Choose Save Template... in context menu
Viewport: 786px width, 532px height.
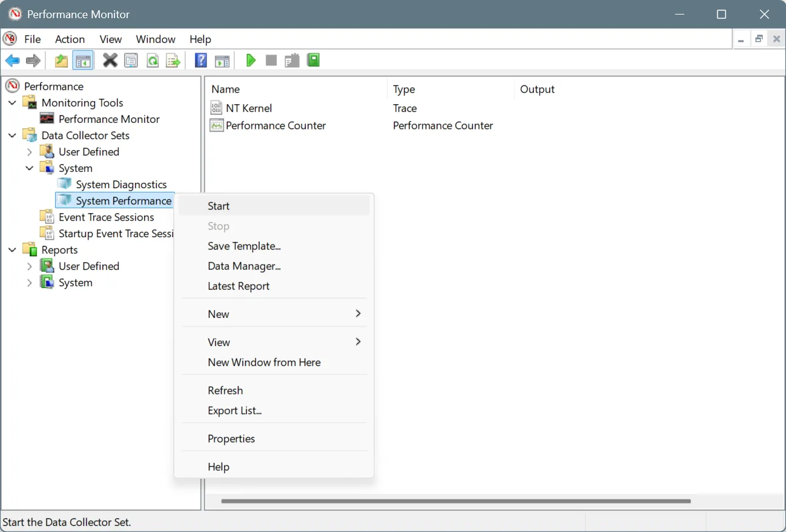click(274, 246)
